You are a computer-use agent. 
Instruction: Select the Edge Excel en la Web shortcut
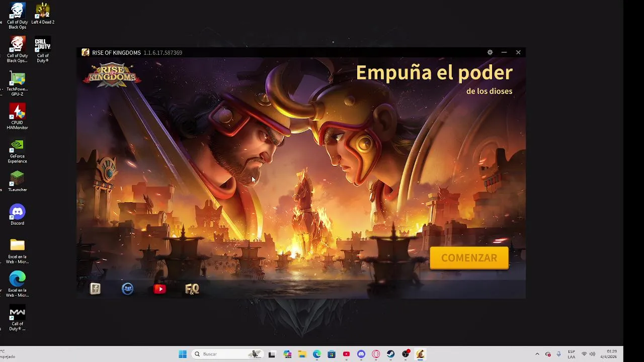click(18, 284)
